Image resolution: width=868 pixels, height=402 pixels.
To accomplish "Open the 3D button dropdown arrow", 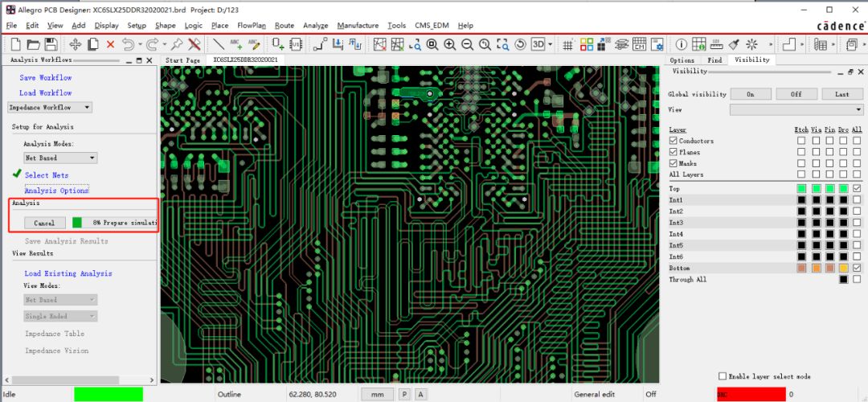I will pyautogui.click(x=551, y=44).
